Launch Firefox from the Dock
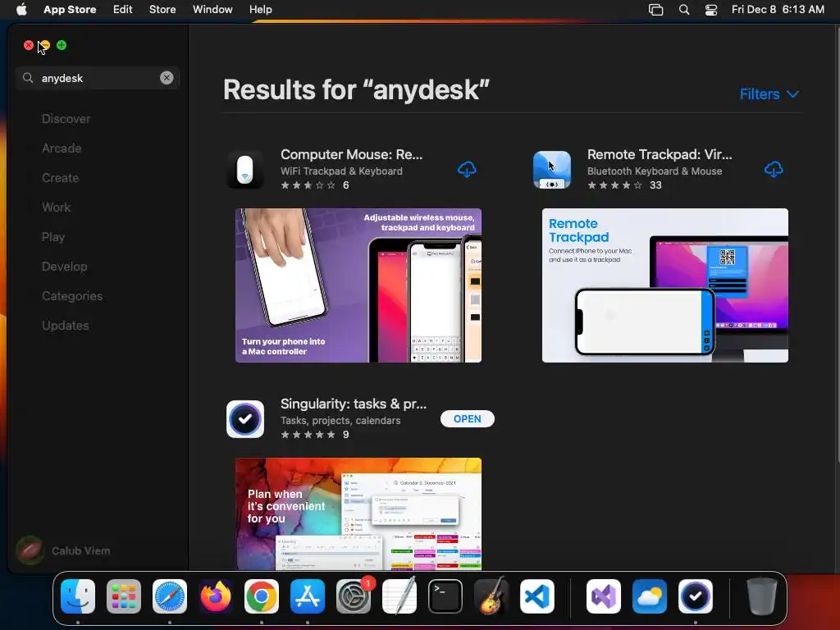The image size is (840, 630). 216,596
